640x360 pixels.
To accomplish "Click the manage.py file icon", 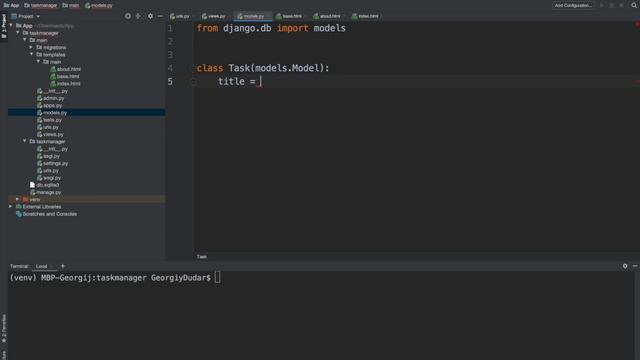I will pyautogui.click(x=32, y=192).
